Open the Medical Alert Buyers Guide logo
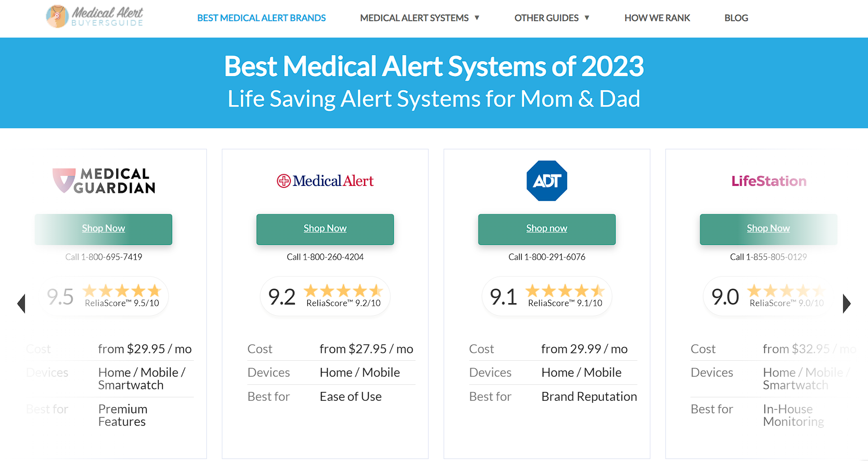This screenshot has height=461, width=868. (x=95, y=17)
